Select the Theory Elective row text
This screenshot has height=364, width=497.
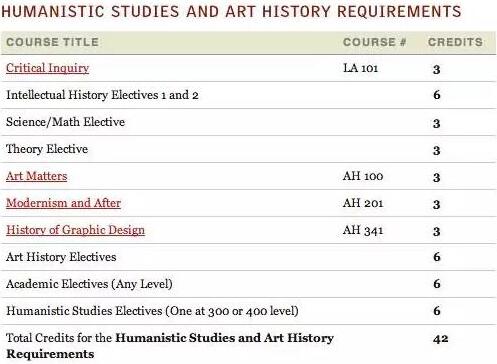47,149
